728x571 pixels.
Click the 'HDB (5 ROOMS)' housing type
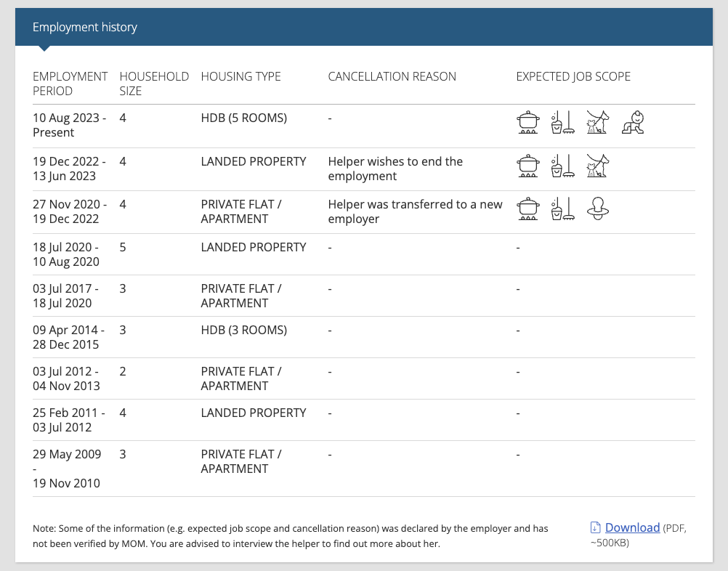click(x=244, y=118)
